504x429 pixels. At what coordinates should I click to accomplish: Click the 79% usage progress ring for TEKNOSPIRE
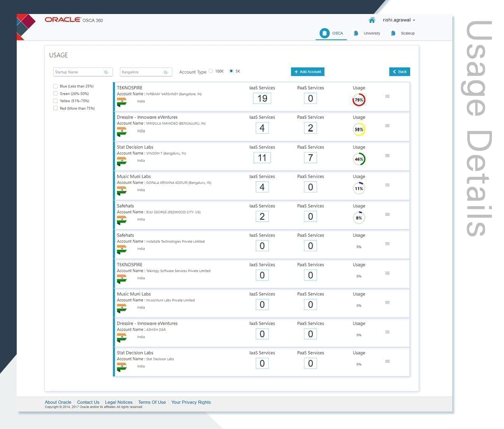(359, 100)
